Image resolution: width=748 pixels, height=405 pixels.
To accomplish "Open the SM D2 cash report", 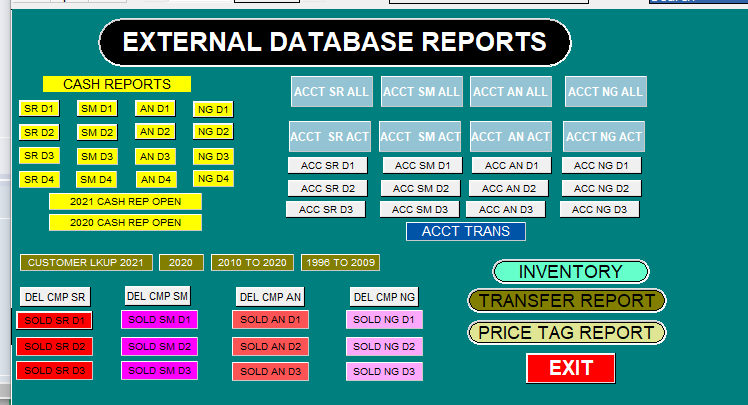I will pos(97,132).
